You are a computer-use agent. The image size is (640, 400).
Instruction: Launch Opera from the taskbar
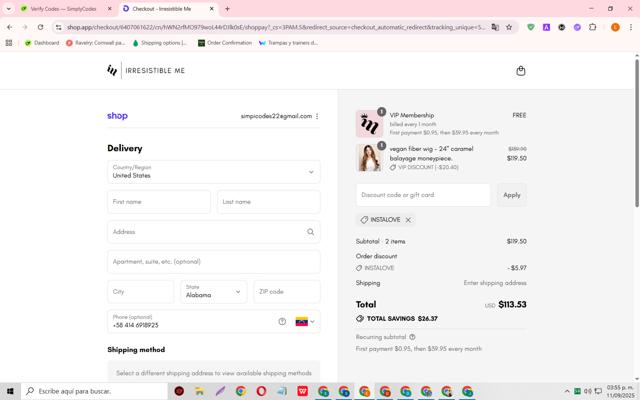tap(261, 391)
